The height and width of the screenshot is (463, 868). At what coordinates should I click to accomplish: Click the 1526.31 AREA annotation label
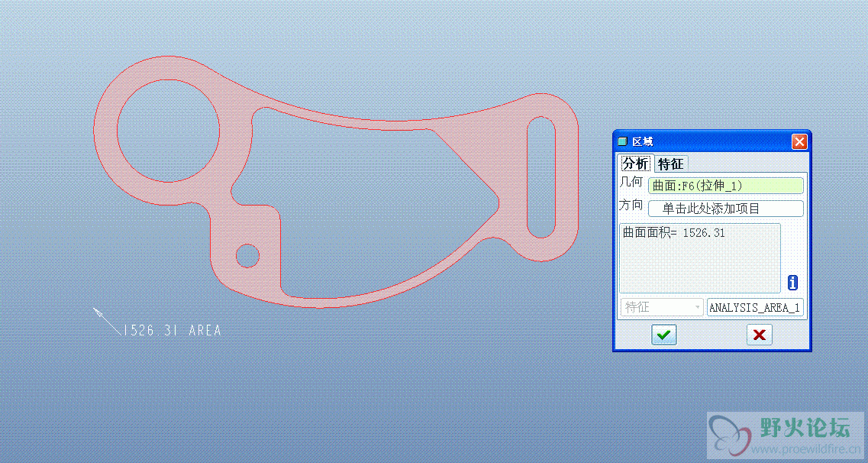click(173, 331)
